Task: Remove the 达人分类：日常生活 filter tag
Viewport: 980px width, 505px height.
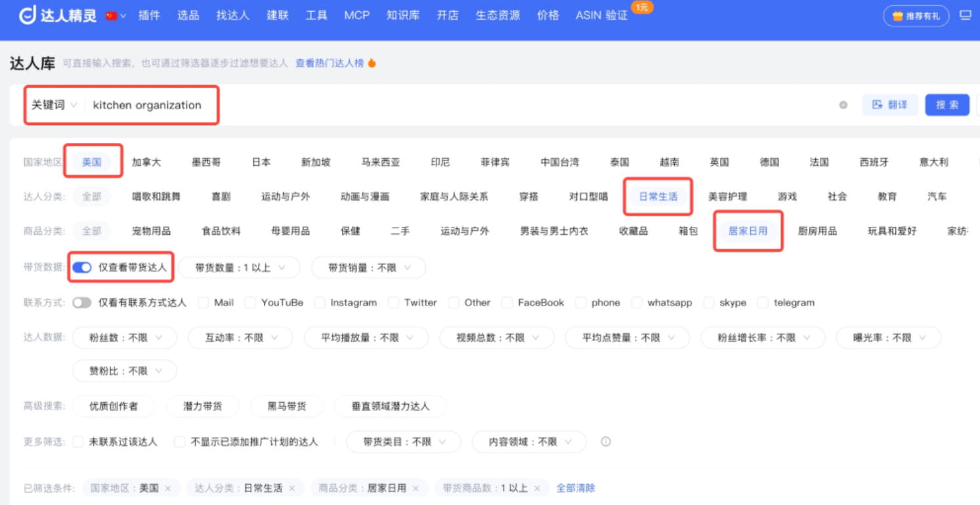Action: [291, 488]
